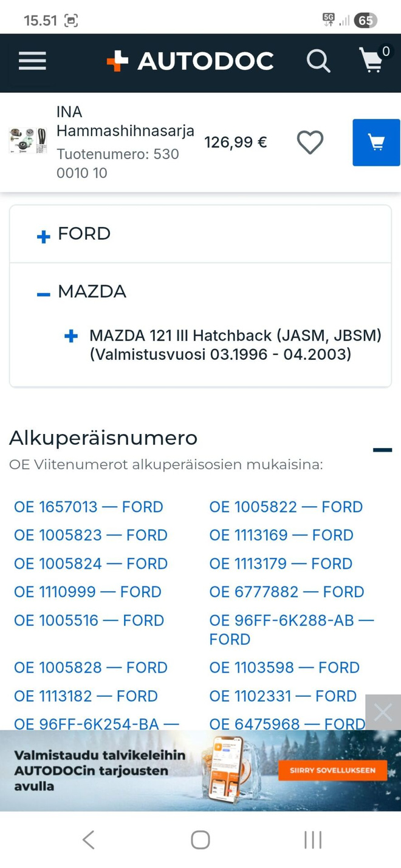Tap Siirry sovellukseen button
Screen dimensions: 401x868
click(332, 770)
